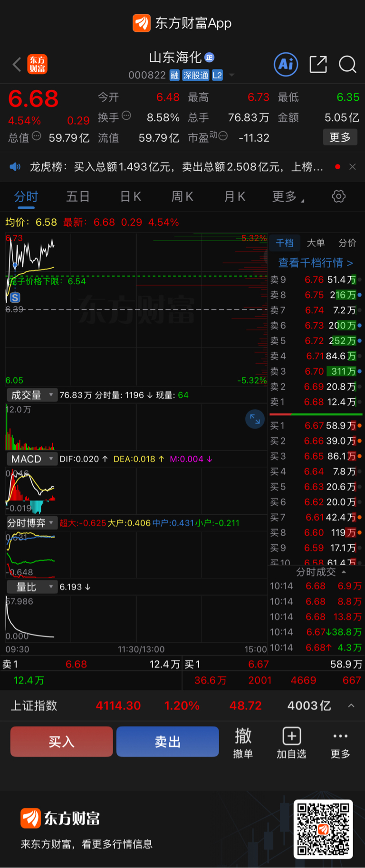Open the 龙虎榜 news ticker
This screenshot has width=365, height=868.
click(x=176, y=167)
